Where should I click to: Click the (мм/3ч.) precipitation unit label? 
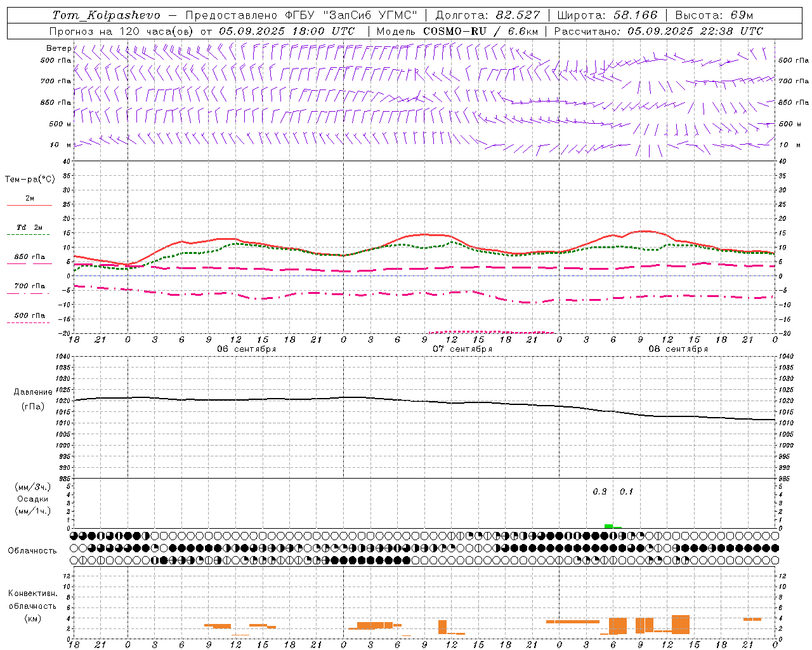[33, 487]
